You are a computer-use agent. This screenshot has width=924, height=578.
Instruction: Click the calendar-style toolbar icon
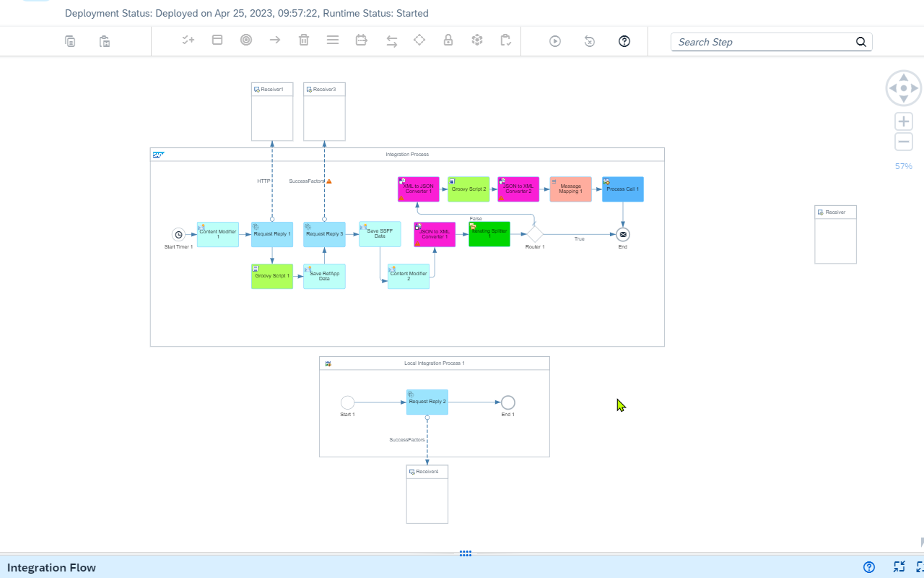362,40
